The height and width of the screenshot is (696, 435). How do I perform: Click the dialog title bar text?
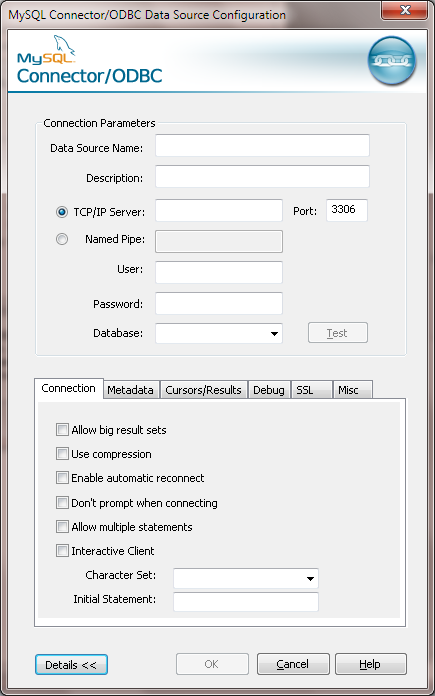coord(147,15)
